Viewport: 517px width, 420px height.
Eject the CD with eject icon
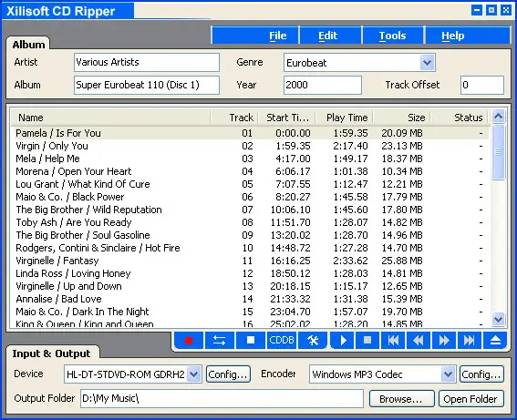pyautogui.click(x=495, y=341)
